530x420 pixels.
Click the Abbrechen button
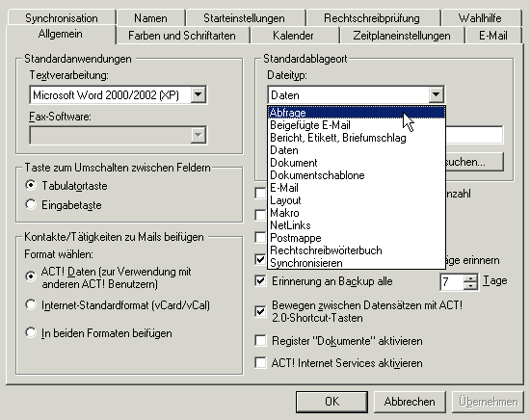410,402
